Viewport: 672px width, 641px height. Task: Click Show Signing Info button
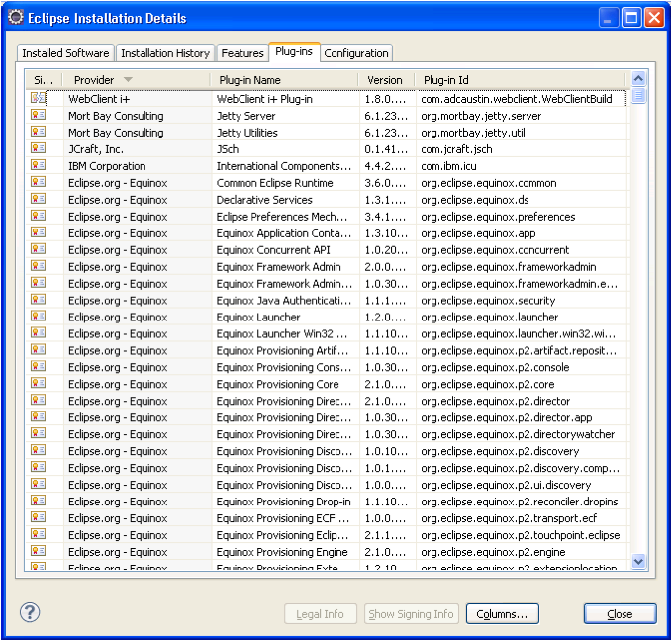coord(411,614)
